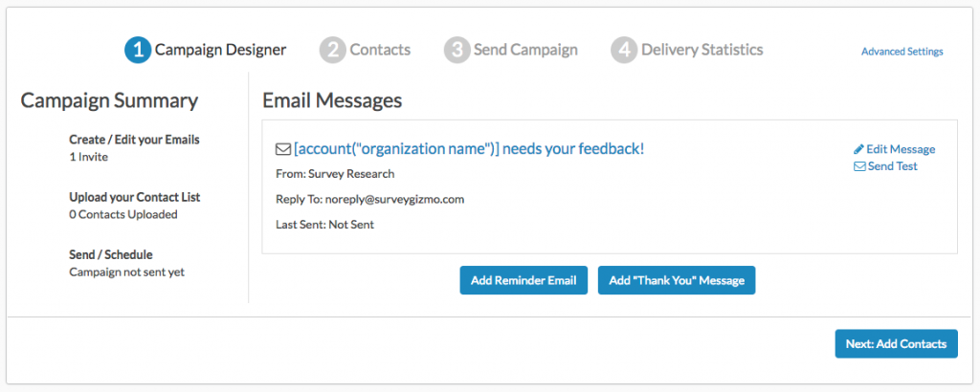Open the Advanced Settings link
Image resolution: width=980 pixels, height=392 pixels.
point(902,52)
